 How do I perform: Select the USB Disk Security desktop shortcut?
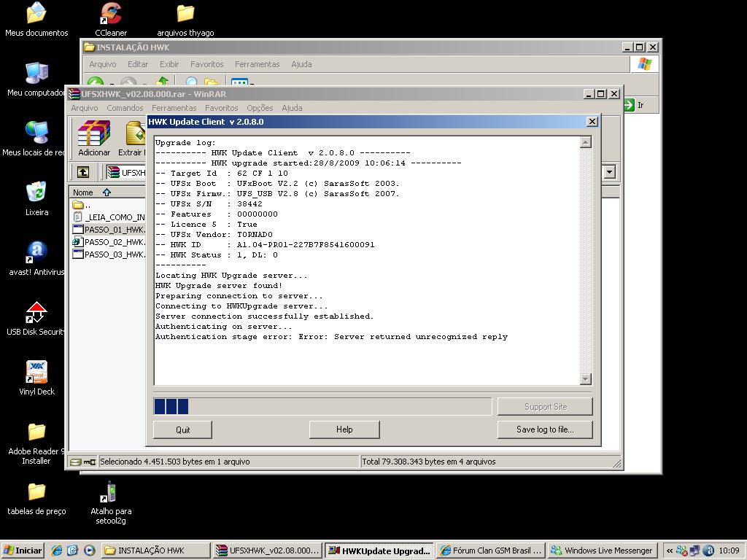tap(36, 318)
